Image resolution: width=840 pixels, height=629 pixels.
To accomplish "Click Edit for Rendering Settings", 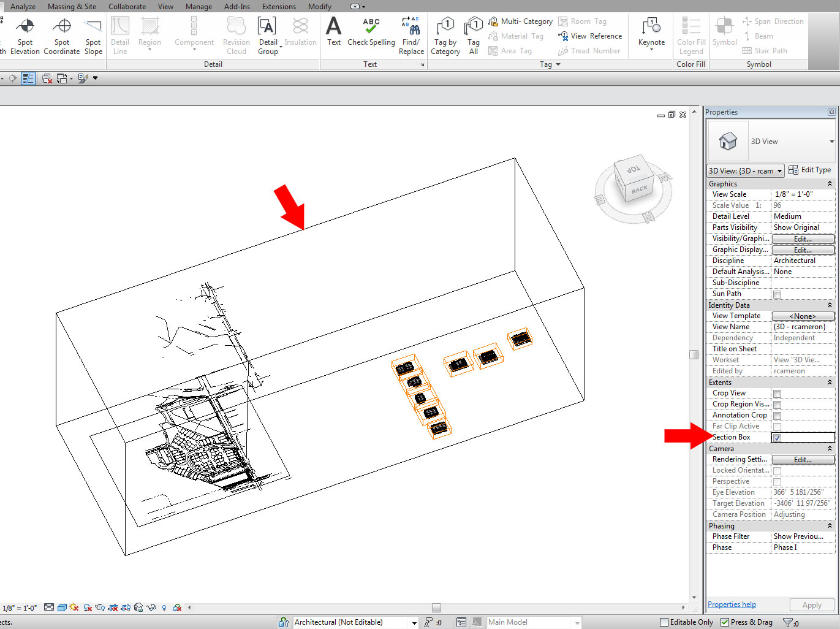I will [803, 460].
